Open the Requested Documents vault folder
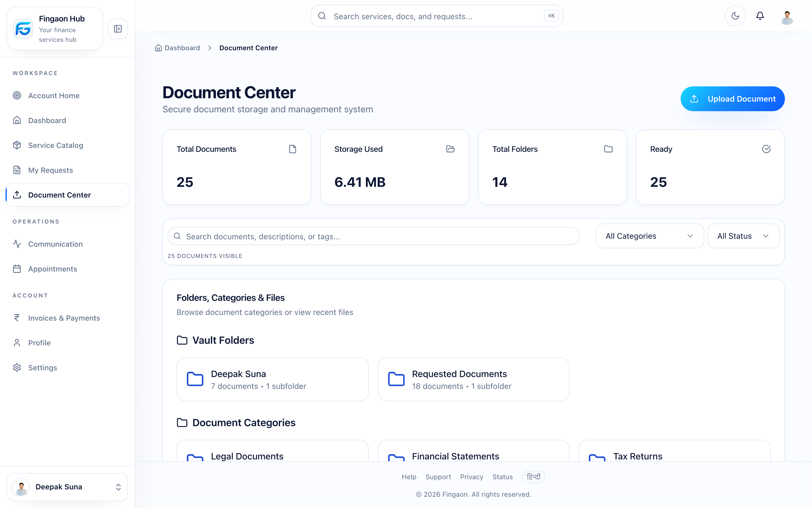 473,379
